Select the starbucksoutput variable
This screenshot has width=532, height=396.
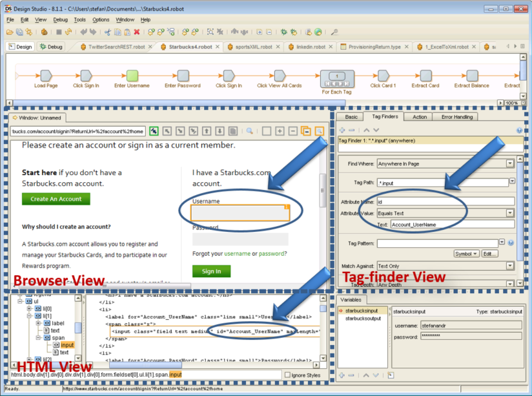(x=363, y=318)
